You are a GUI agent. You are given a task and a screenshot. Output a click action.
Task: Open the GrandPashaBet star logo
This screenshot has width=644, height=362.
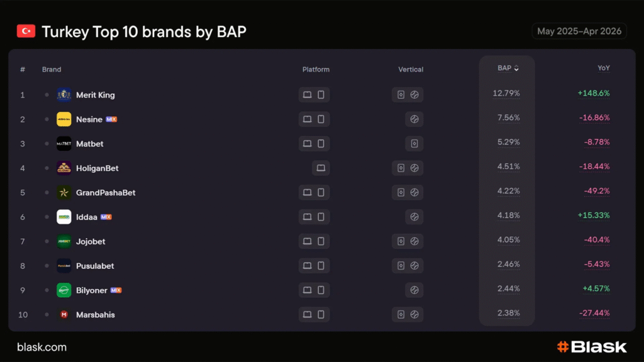click(x=64, y=192)
